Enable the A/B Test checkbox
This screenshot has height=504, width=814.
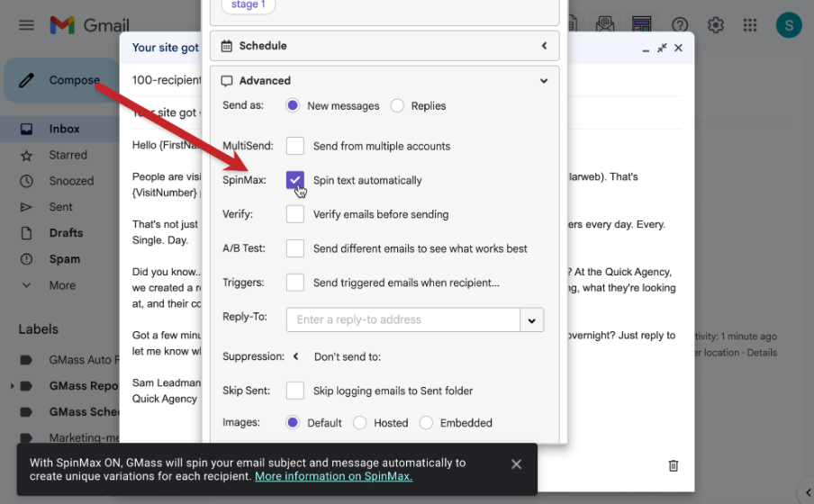click(294, 248)
